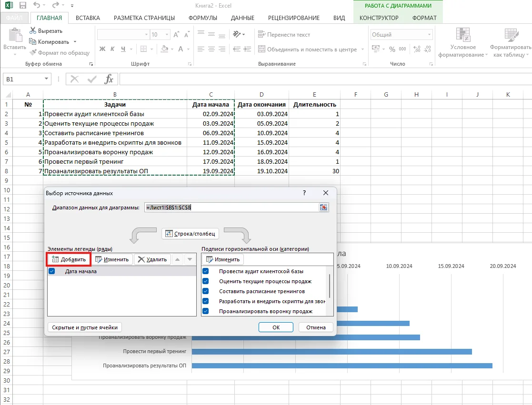The image size is (532, 405).
Task: Click the Paste (Вставить) clipboard icon
Action: click(x=15, y=36)
